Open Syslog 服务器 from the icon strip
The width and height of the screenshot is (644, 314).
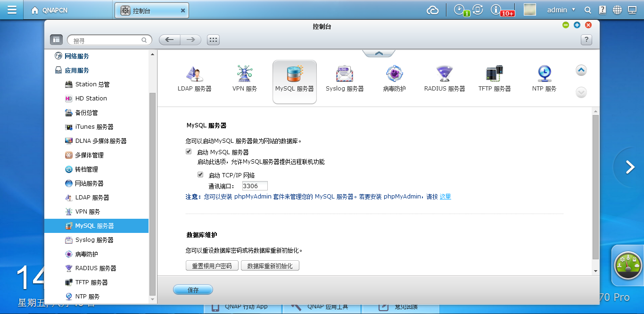(345, 79)
